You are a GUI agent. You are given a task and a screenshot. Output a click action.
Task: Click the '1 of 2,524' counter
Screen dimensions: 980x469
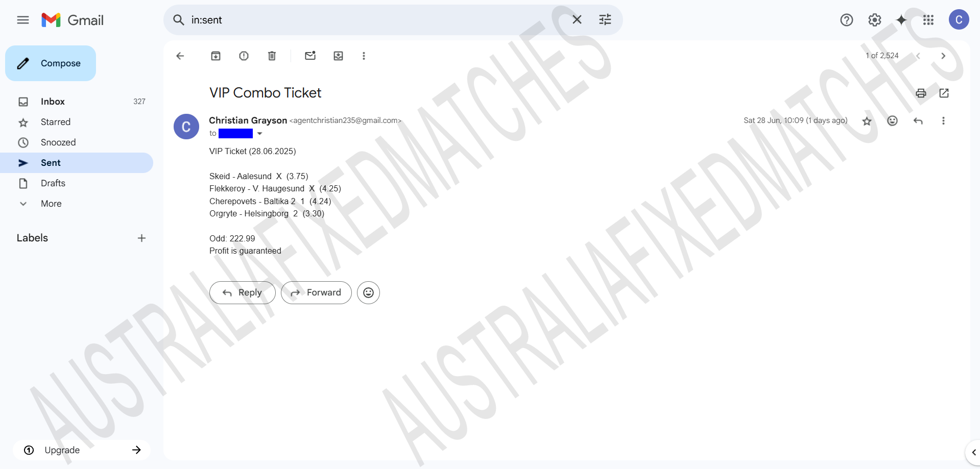(x=882, y=56)
